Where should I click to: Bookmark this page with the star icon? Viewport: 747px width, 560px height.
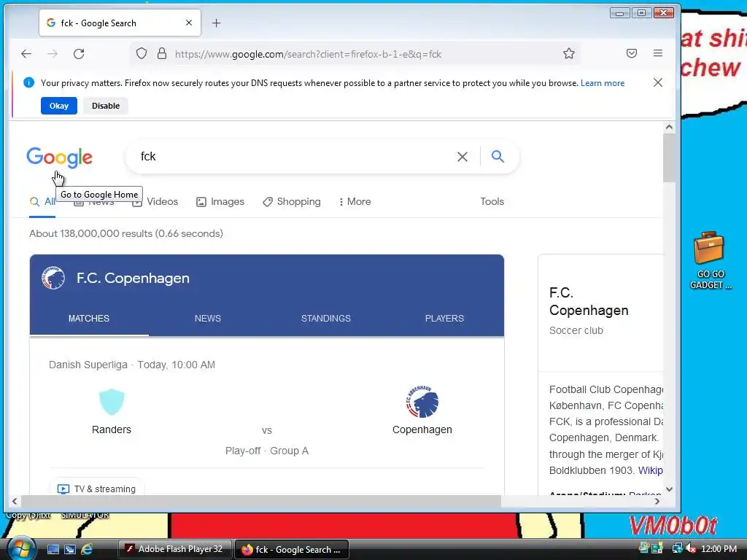click(569, 53)
